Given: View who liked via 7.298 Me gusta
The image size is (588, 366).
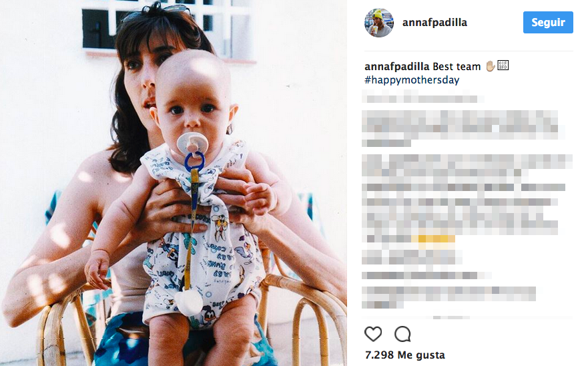Looking at the screenshot, I should click(x=405, y=355).
